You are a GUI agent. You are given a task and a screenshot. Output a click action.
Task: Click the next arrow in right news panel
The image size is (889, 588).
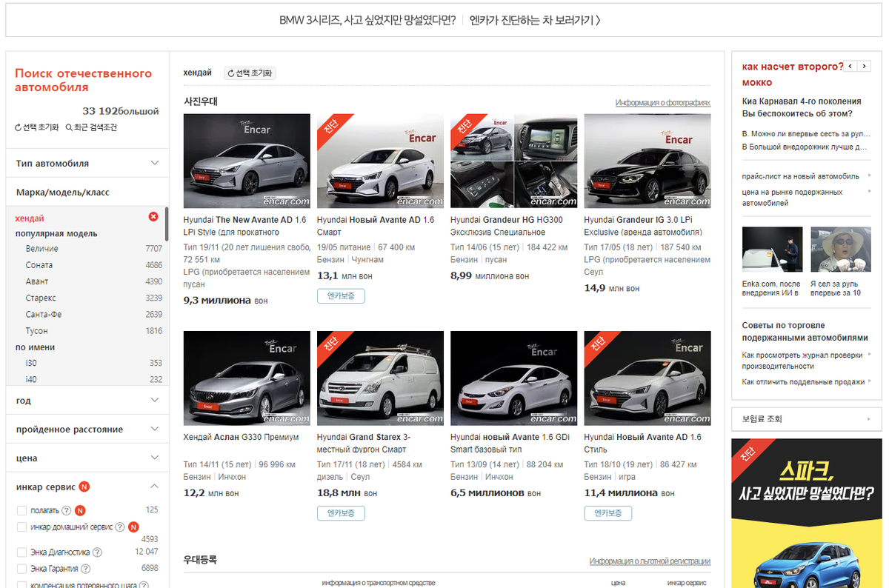click(865, 67)
